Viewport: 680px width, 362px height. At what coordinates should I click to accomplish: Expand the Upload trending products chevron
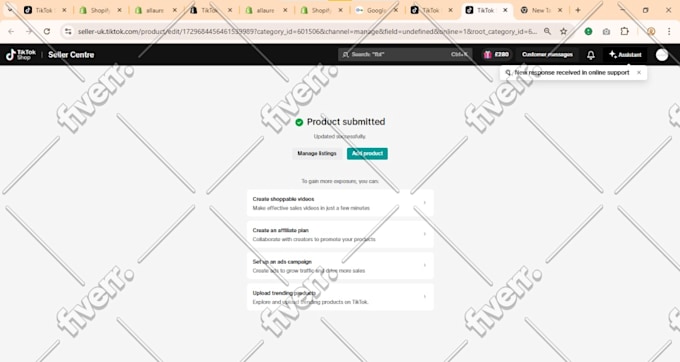425,297
